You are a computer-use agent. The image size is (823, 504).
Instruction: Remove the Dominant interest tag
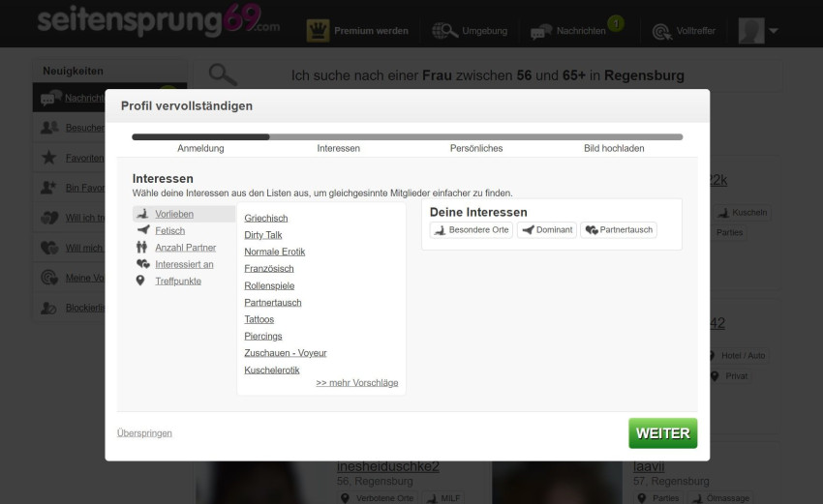click(x=547, y=229)
